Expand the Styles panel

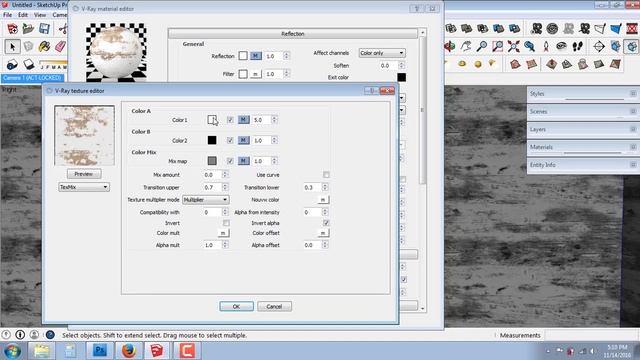[583, 94]
